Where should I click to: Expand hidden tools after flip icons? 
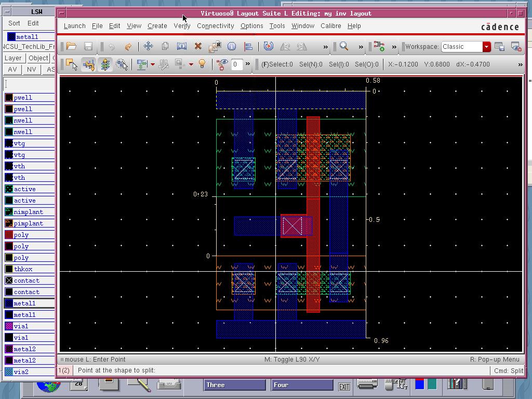coord(325,47)
